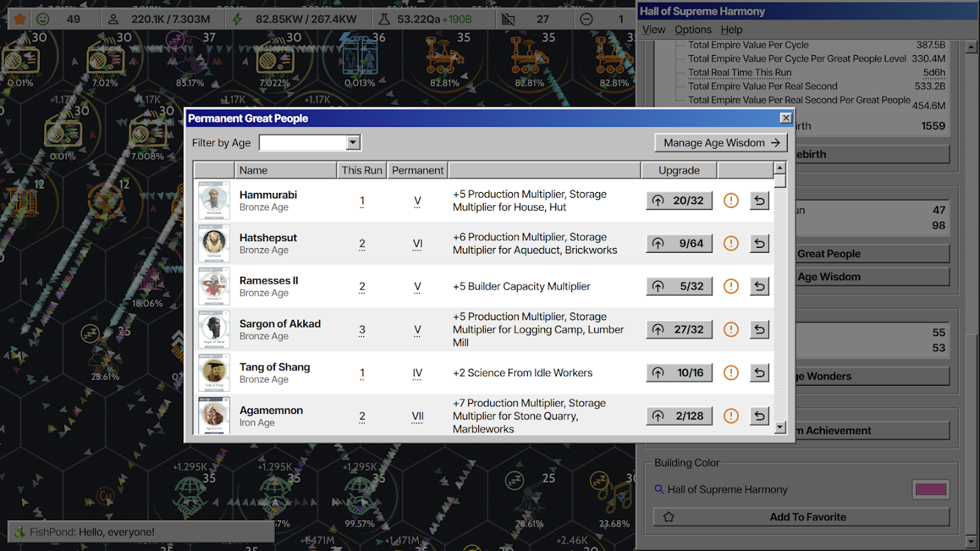Click the Manage Age Wisdom button
Screen dimensions: 980x551
[721, 143]
